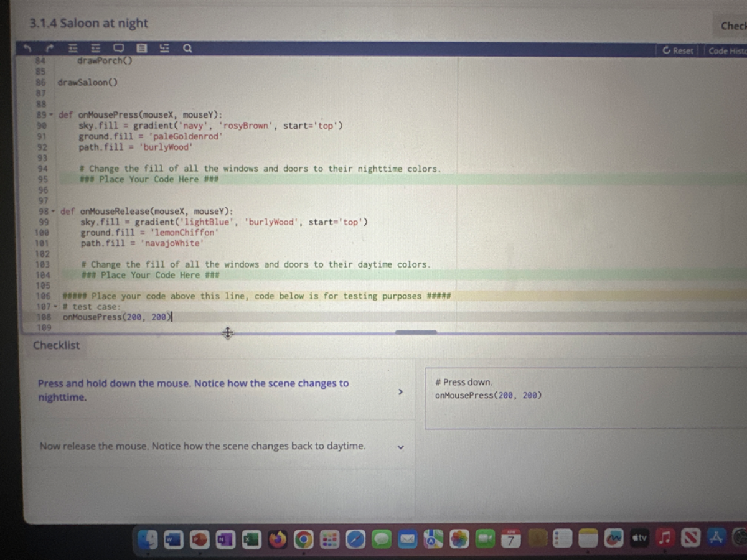
Task: Click the sky.fill 'lightBlue' gradient line
Action: click(224, 222)
